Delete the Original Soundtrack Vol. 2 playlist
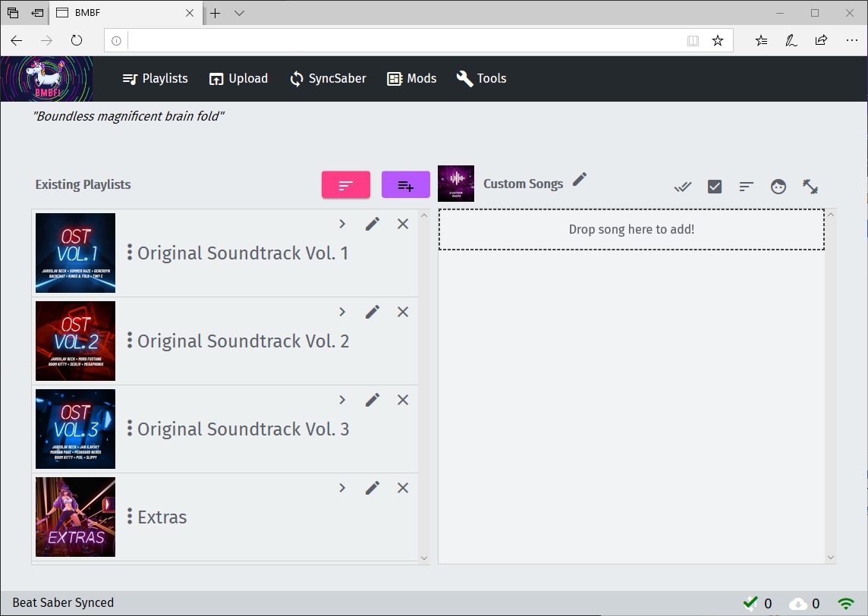The height and width of the screenshot is (616, 868). coord(403,312)
